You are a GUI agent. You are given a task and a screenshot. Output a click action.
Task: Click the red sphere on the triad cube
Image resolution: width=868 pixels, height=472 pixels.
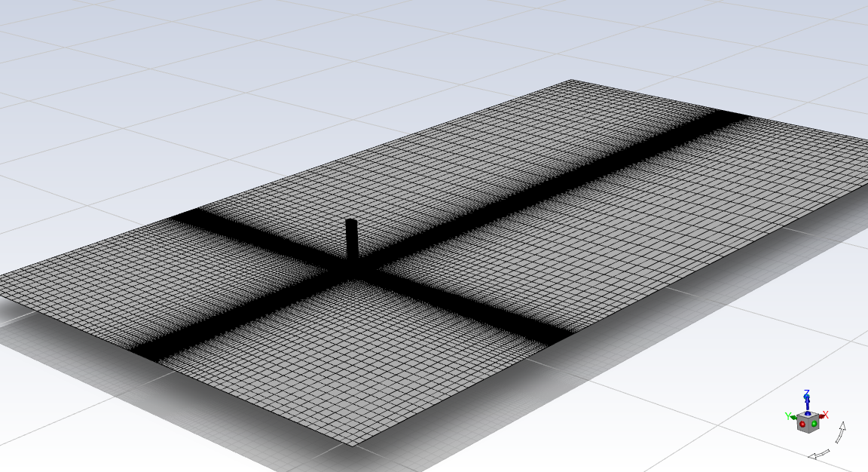tap(802, 424)
